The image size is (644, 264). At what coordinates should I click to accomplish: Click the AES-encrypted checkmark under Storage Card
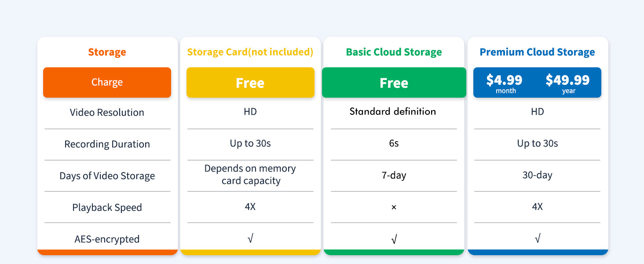(250, 239)
